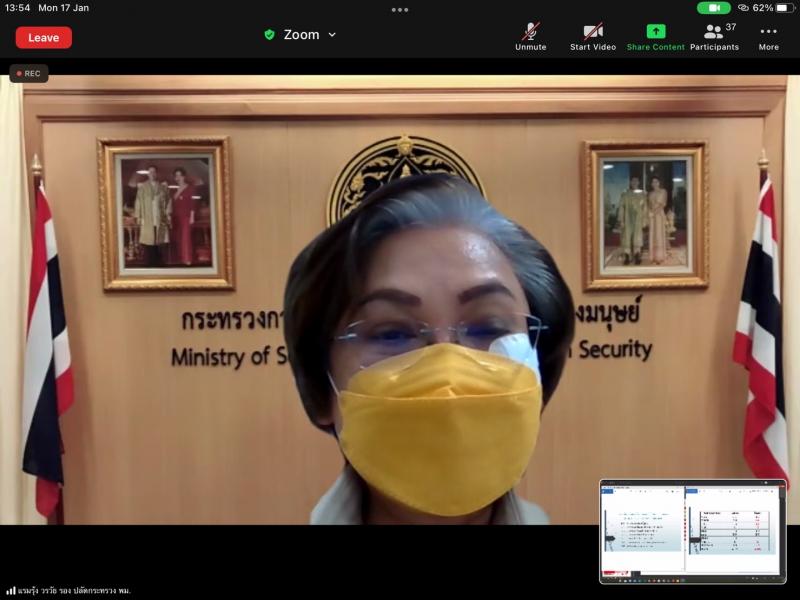Open the shared screen thumbnail
The image size is (800, 600).
click(x=693, y=531)
